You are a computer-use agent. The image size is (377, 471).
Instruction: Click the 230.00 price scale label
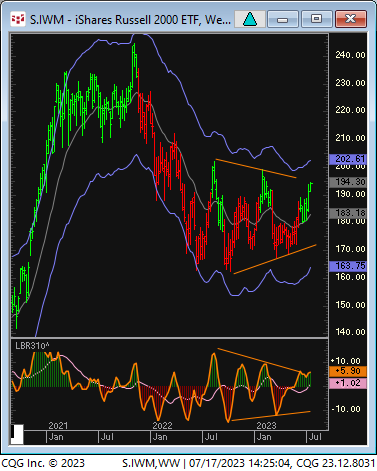[350, 83]
